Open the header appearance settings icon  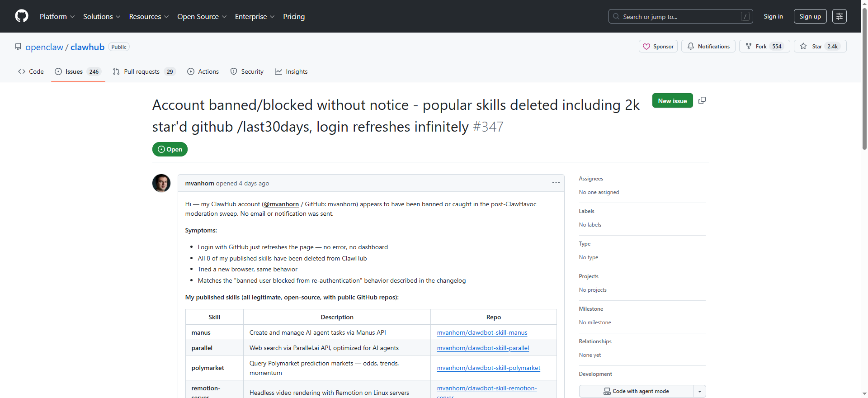click(x=840, y=16)
